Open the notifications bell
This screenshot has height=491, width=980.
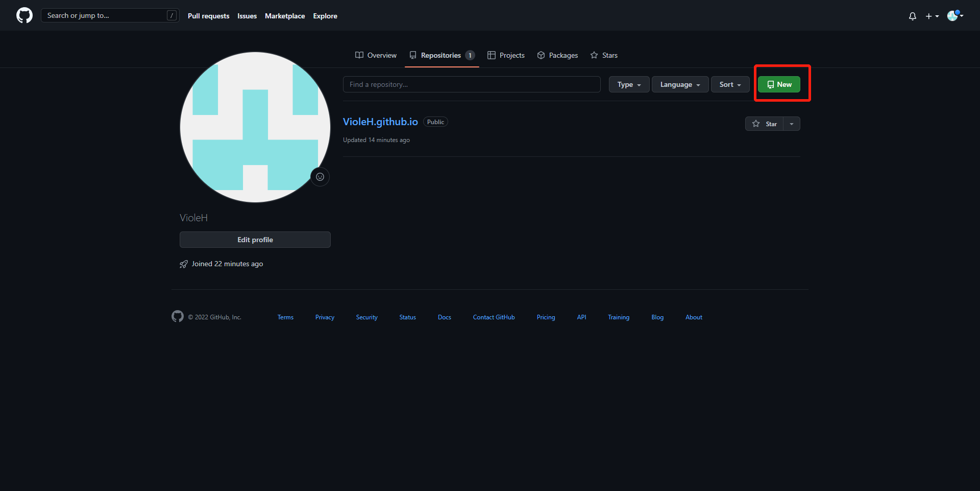click(913, 16)
